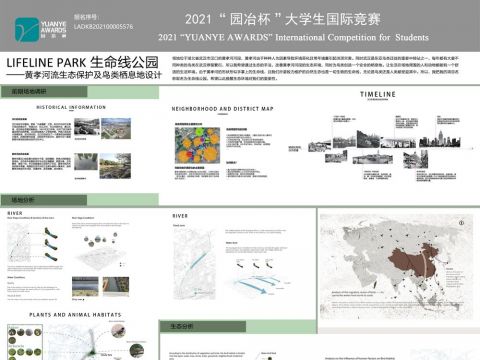The width and height of the screenshot is (480, 360).
Task: Click the Chinese competition title 2021 园冶杯大学生国际竞赛
Action: point(283,19)
